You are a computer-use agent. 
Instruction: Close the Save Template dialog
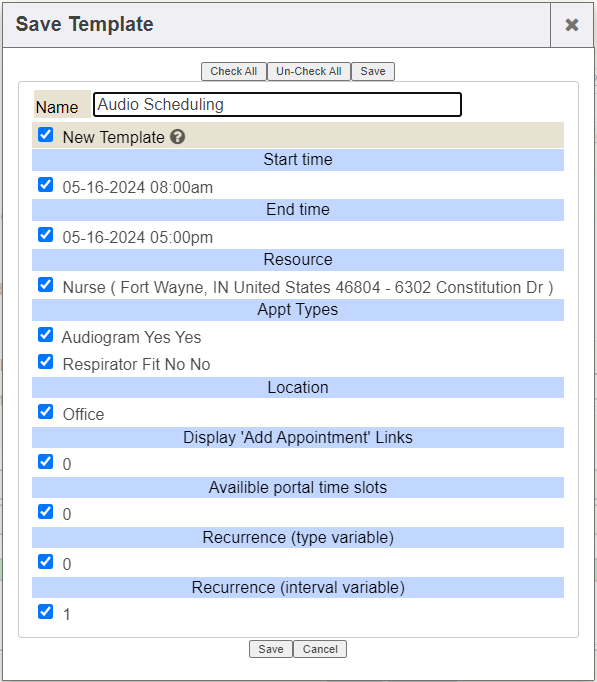pyautogui.click(x=572, y=25)
